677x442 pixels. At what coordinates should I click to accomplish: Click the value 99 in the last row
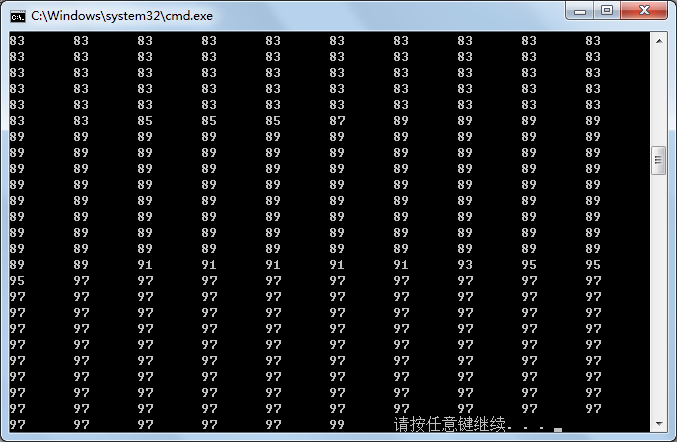click(337, 425)
